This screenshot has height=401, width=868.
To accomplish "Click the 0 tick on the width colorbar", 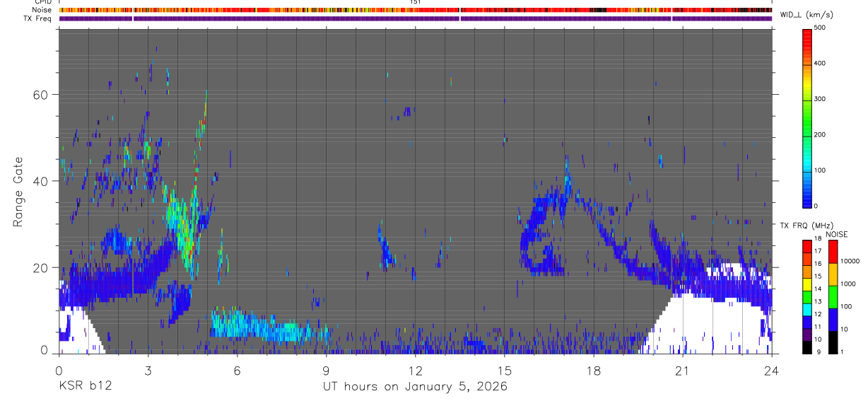I will pos(816,206).
